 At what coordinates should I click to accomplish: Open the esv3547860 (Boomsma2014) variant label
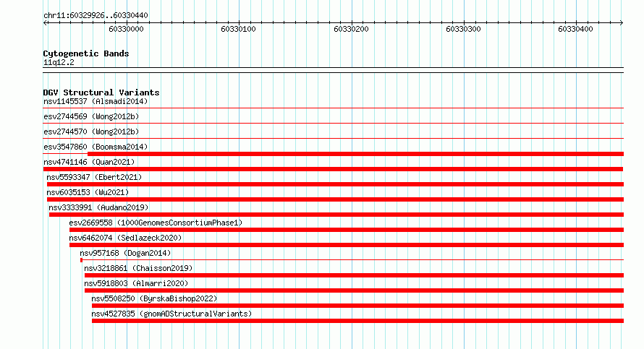click(x=96, y=147)
